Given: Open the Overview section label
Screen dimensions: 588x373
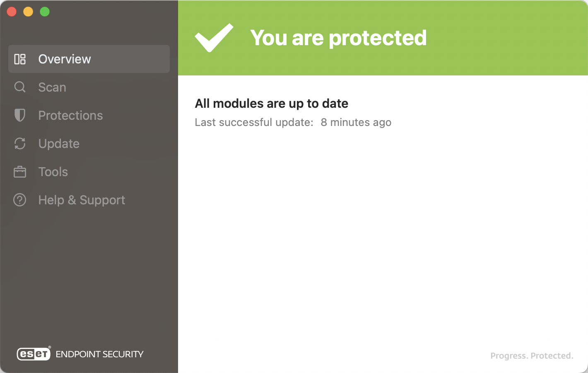Looking at the screenshot, I should point(65,59).
